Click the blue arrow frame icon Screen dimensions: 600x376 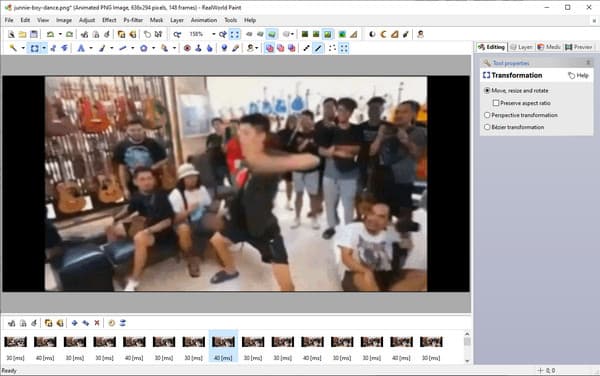75,323
